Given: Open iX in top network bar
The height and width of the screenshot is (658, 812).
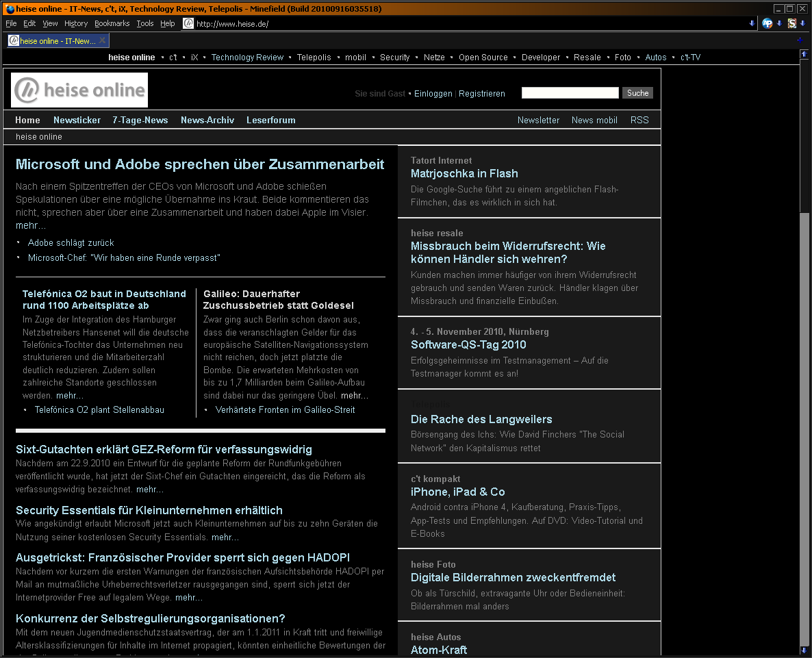Looking at the screenshot, I should (194, 58).
